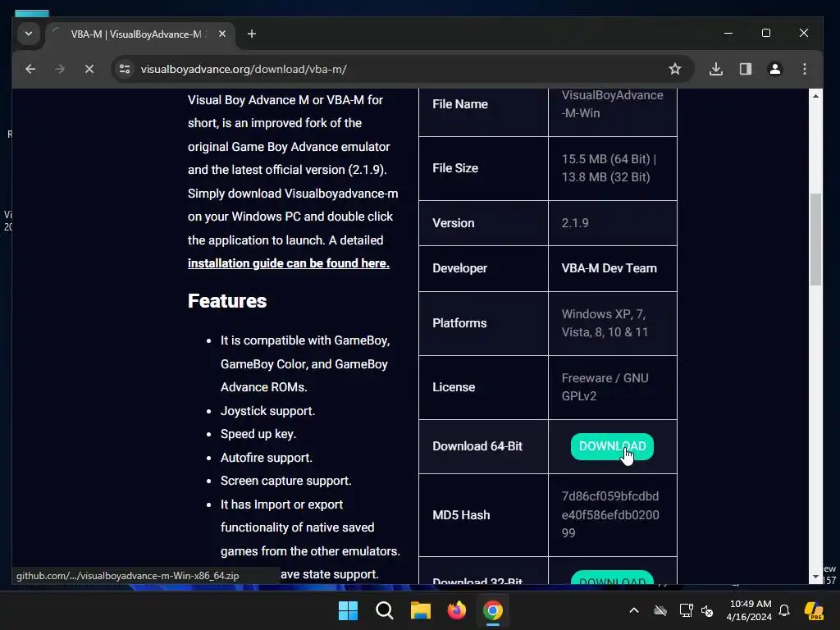Click the scrollbar up arrow
This screenshot has width=840, height=630.
click(815, 96)
